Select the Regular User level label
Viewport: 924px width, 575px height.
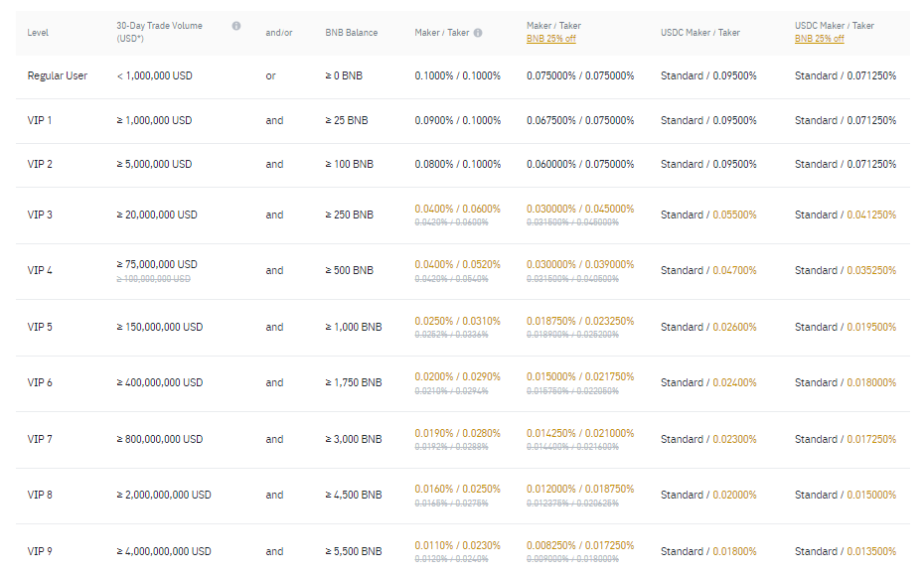(x=57, y=76)
